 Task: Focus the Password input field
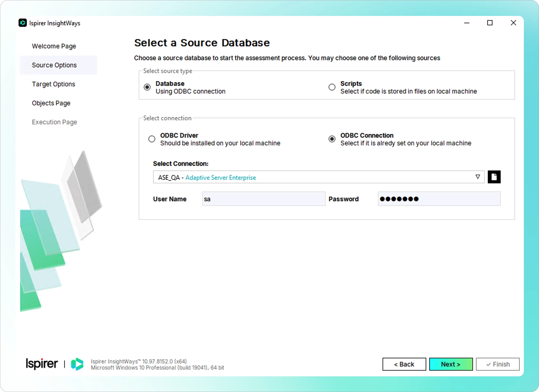pyautogui.click(x=439, y=199)
